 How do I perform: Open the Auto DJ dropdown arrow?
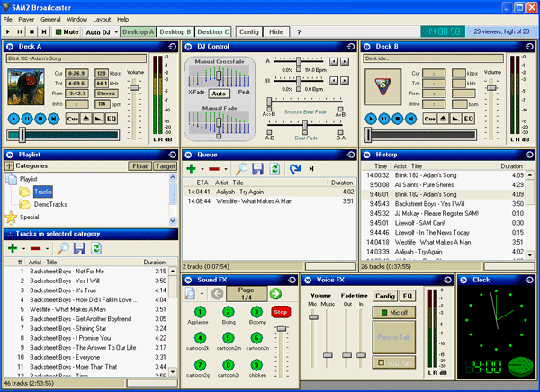coord(116,32)
